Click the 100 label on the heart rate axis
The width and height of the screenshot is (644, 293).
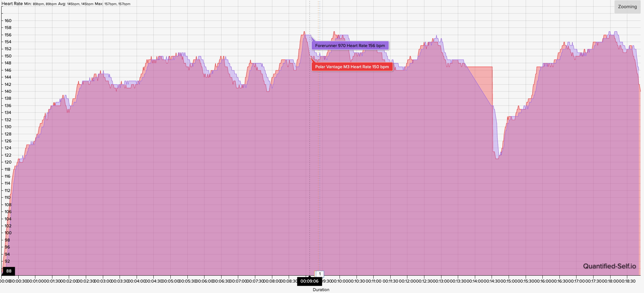pyautogui.click(x=8, y=233)
